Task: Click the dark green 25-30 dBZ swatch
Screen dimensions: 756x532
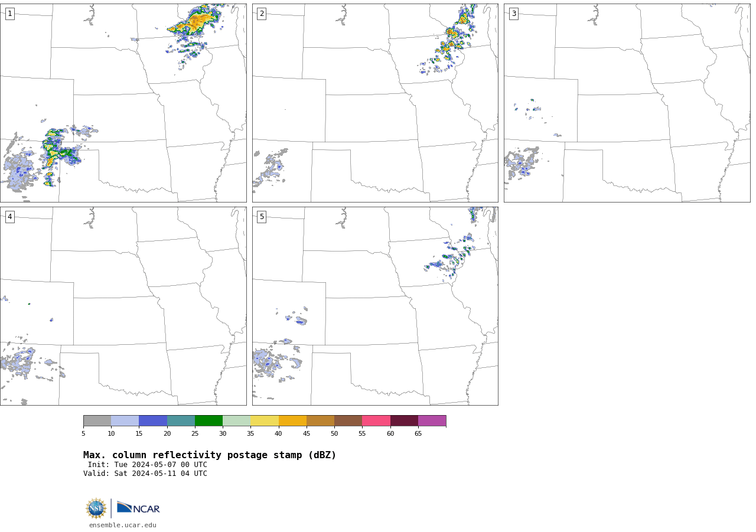Action: tap(208, 421)
